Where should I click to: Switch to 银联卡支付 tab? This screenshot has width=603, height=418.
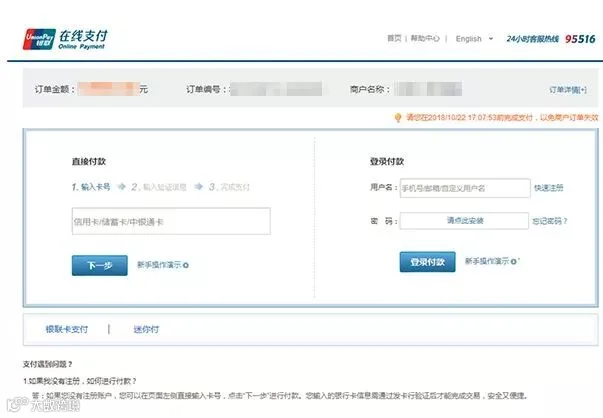[67, 329]
